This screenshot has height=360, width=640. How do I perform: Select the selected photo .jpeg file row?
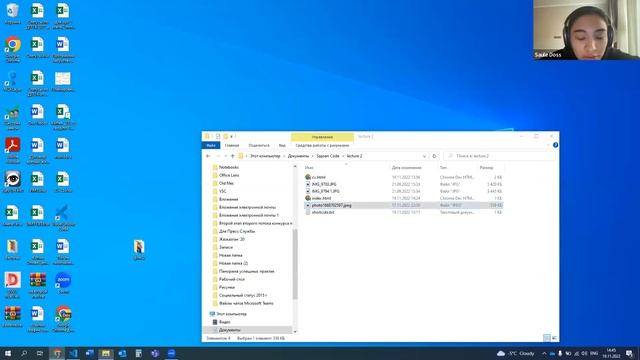pyautogui.click(x=403, y=205)
